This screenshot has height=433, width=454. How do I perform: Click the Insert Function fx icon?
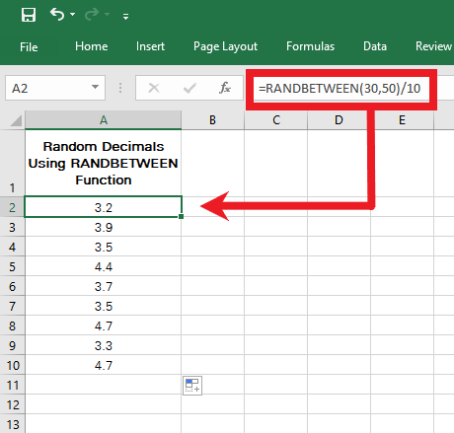(225, 88)
